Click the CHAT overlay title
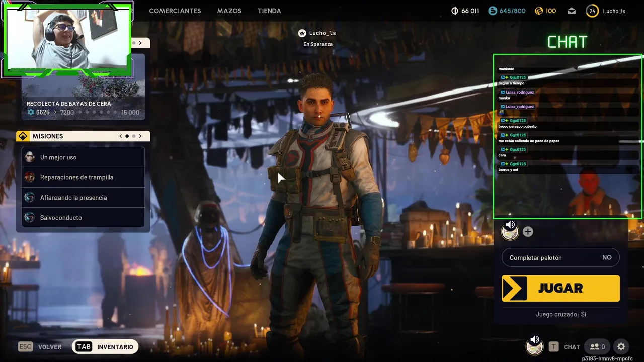The width and height of the screenshot is (644, 362). 568,42
